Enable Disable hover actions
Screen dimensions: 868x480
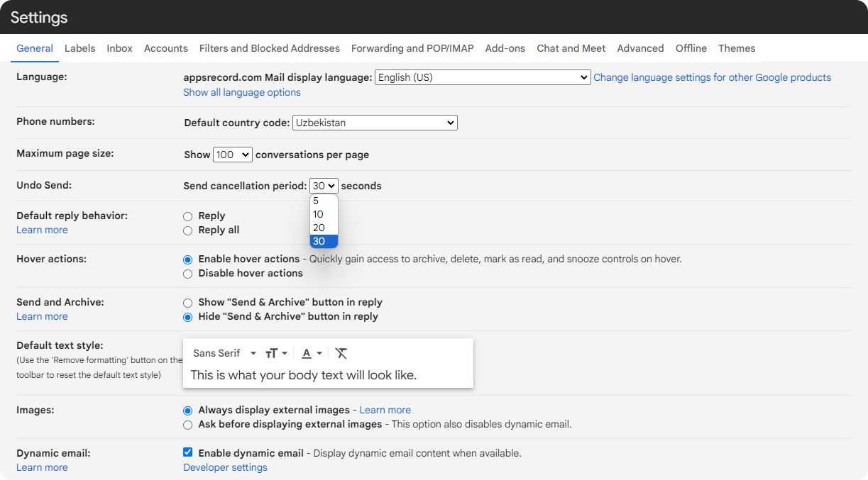click(187, 273)
